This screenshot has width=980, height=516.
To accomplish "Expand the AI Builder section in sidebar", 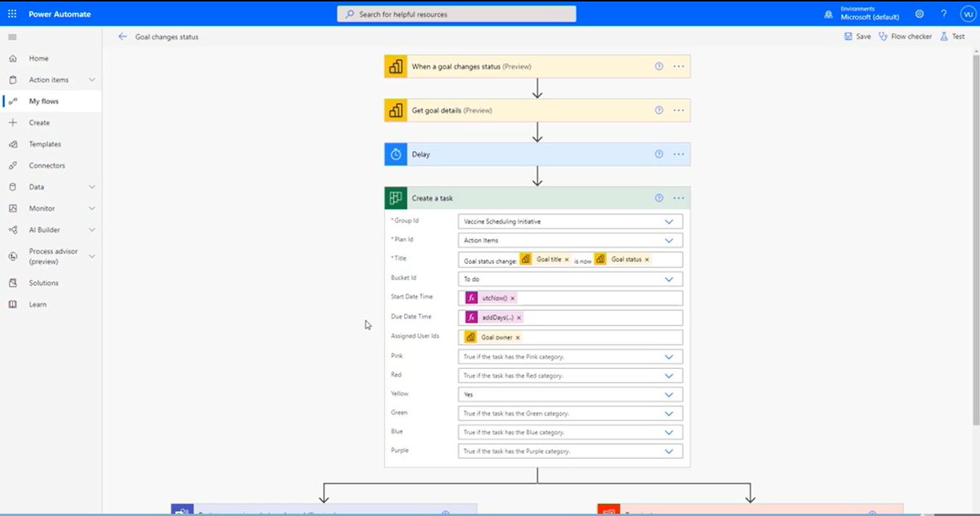I will coord(91,230).
